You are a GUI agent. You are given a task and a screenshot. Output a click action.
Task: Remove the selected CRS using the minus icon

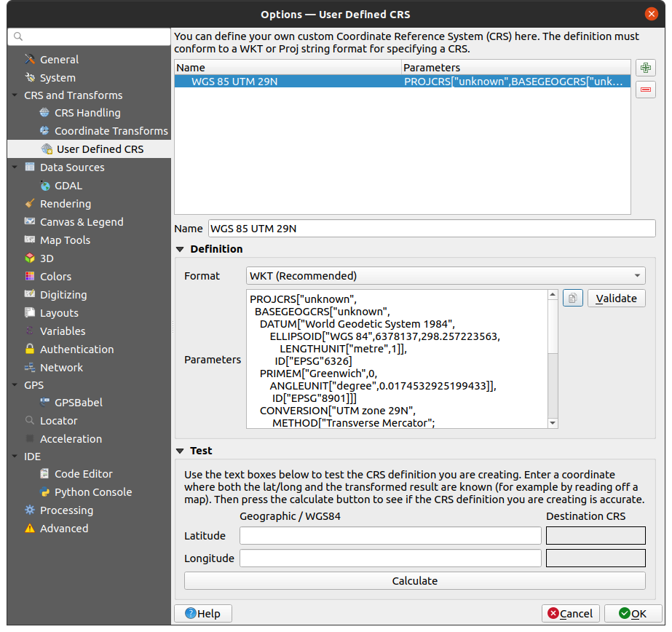(x=645, y=89)
